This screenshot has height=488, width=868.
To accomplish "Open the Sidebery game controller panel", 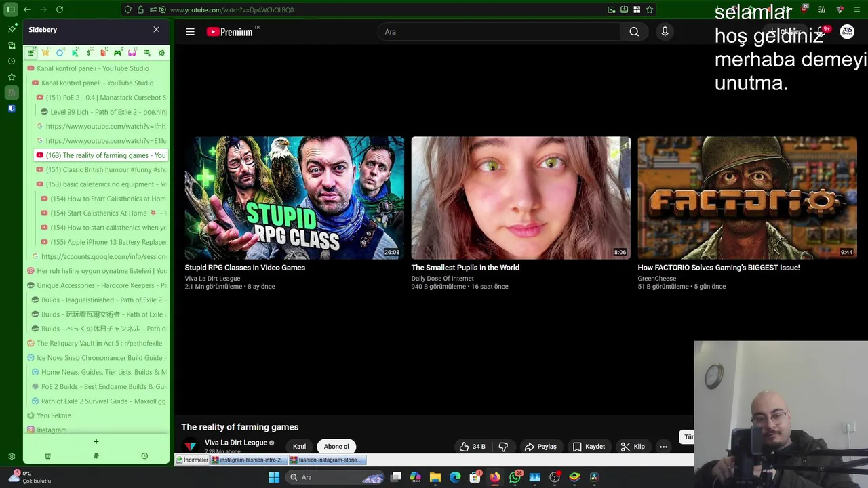I will (117, 53).
